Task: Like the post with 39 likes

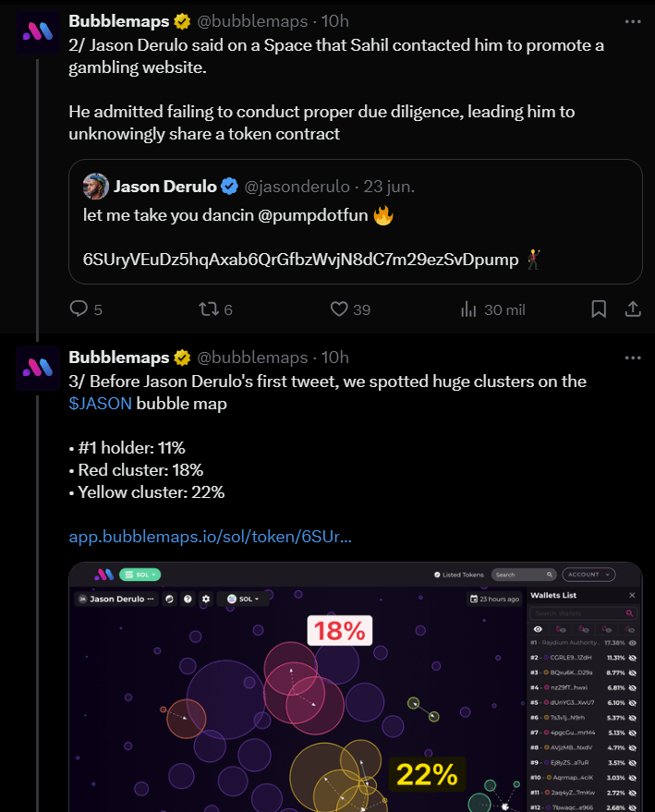Action: 339,309
